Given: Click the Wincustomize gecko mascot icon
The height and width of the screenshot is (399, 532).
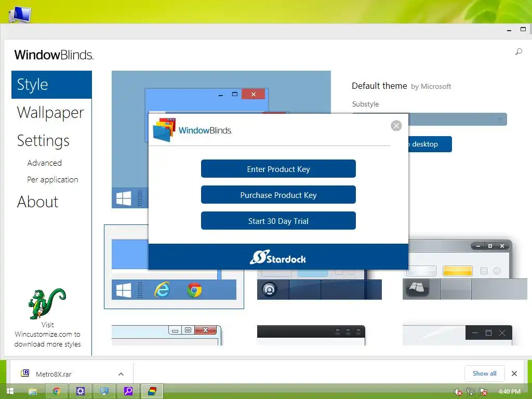Looking at the screenshot, I should pos(47,303).
